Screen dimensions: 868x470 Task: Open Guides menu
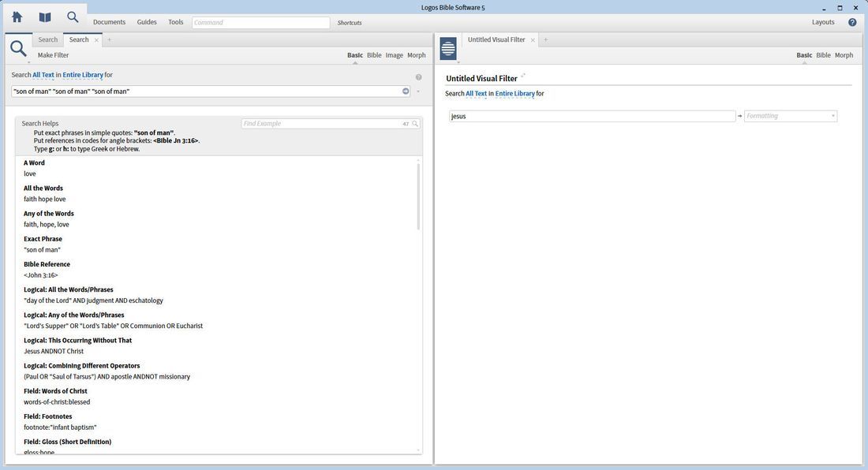pos(147,22)
